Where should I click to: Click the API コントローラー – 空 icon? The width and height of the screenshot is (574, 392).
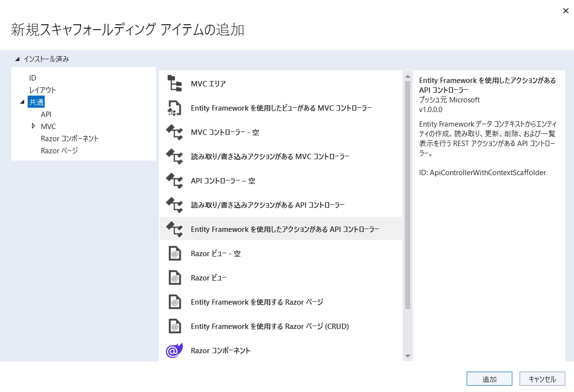174,180
